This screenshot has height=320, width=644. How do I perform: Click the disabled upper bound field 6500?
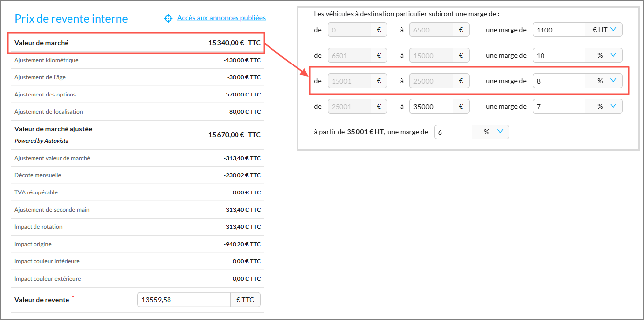(x=431, y=30)
